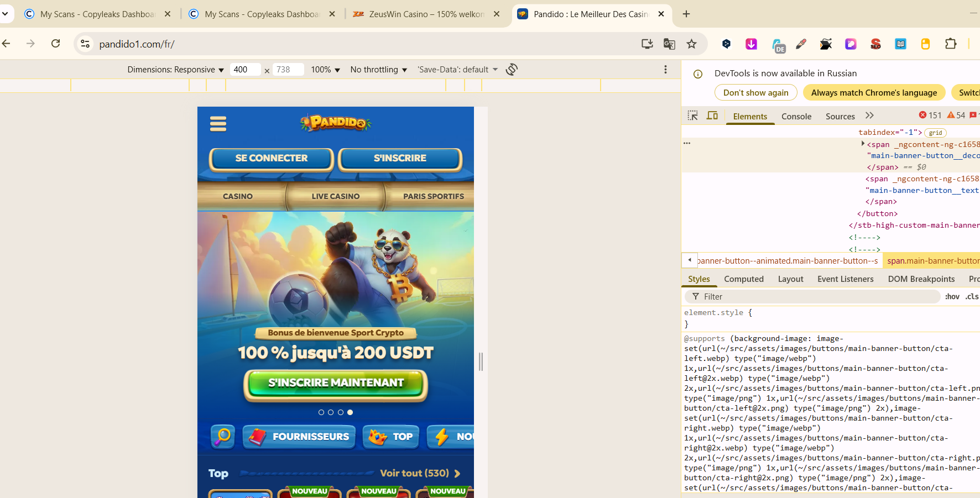Viewport: 980px width, 498px height.
Task: Switch to the Console tab
Action: (796, 116)
